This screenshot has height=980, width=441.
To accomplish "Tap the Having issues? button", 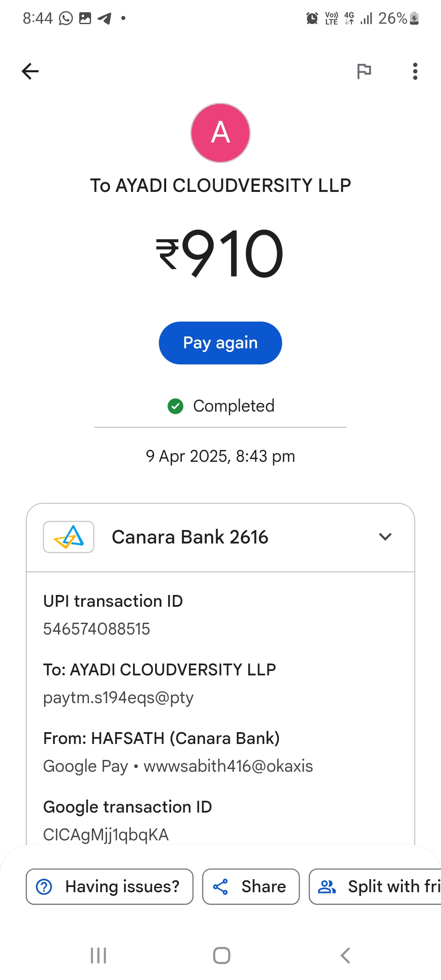I will click(x=109, y=886).
